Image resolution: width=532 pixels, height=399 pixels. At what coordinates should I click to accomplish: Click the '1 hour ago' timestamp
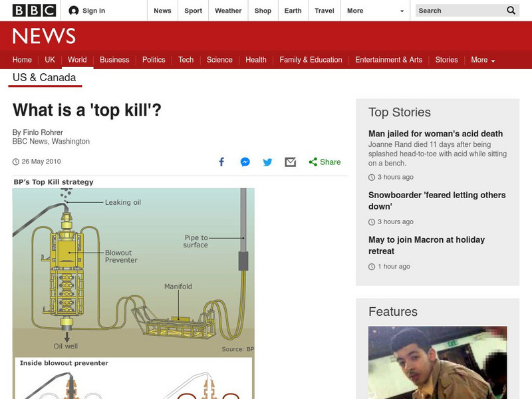coord(394,267)
